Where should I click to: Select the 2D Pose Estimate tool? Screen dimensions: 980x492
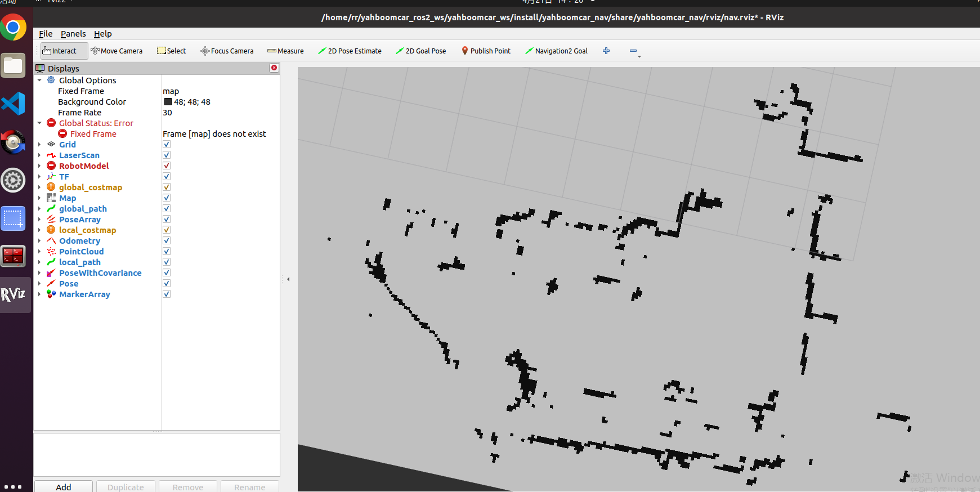coord(350,51)
